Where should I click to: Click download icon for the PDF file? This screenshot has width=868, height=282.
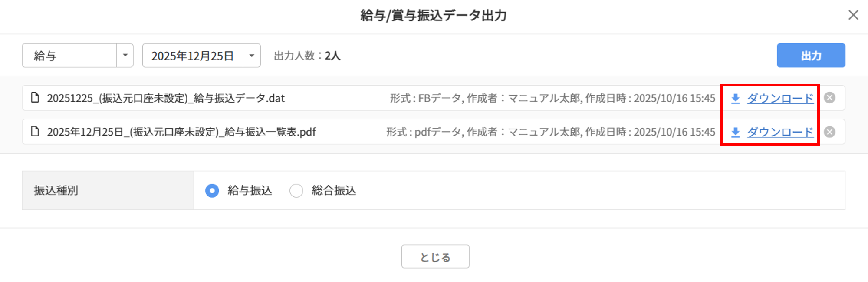click(x=735, y=132)
